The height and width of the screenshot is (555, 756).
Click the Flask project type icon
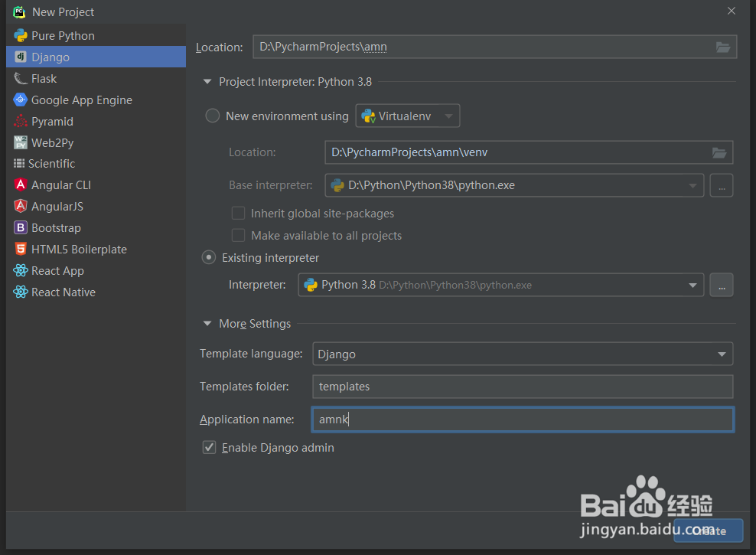(20, 79)
